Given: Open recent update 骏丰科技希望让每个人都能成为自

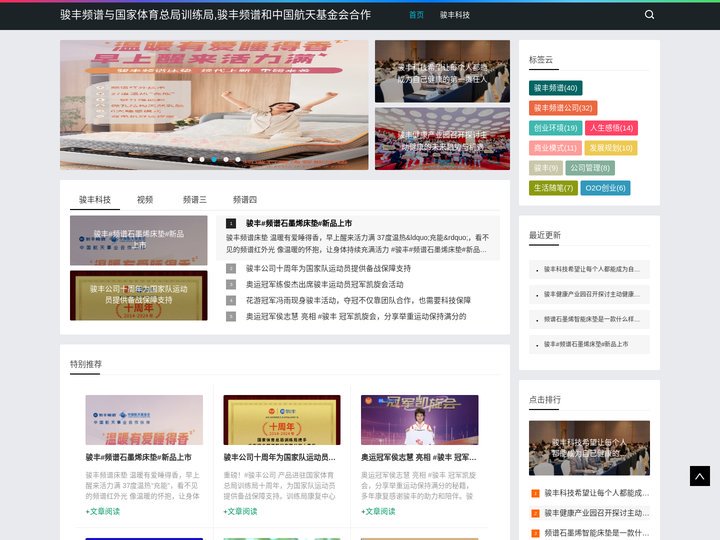Looking at the screenshot, I should point(591,269).
